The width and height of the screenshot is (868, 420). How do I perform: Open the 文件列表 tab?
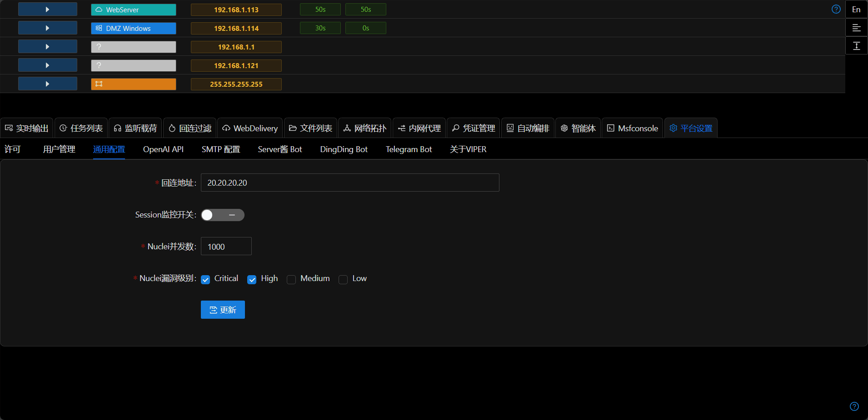(x=311, y=128)
